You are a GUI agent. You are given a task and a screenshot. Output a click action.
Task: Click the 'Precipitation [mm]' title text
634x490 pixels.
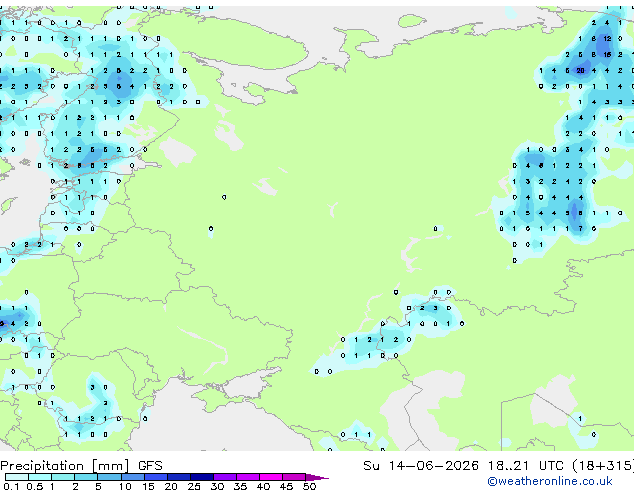[65, 466]
